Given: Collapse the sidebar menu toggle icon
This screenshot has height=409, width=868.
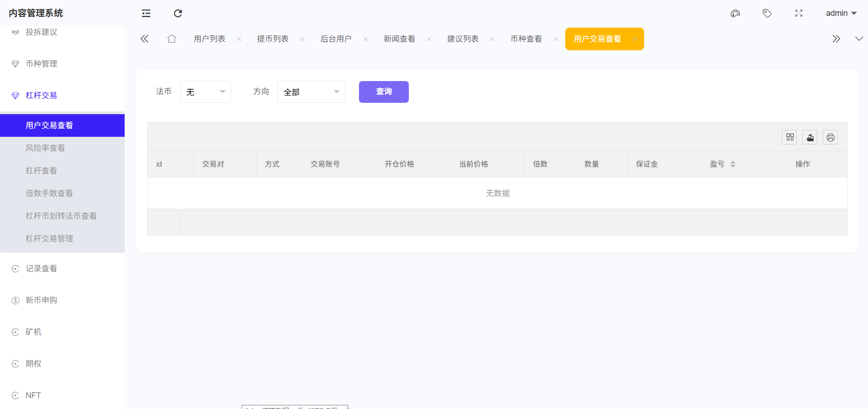Looking at the screenshot, I should click(146, 13).
